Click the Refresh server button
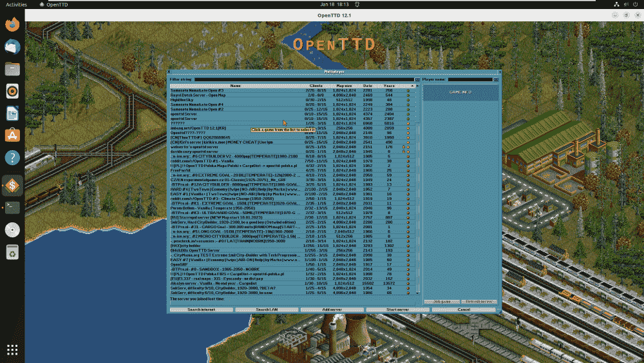 (479, 302)
